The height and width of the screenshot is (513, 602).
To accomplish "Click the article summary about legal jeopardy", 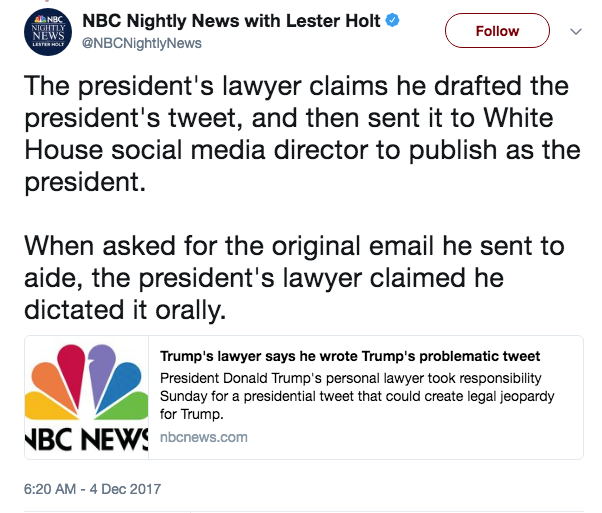I will tap(357, 396).
